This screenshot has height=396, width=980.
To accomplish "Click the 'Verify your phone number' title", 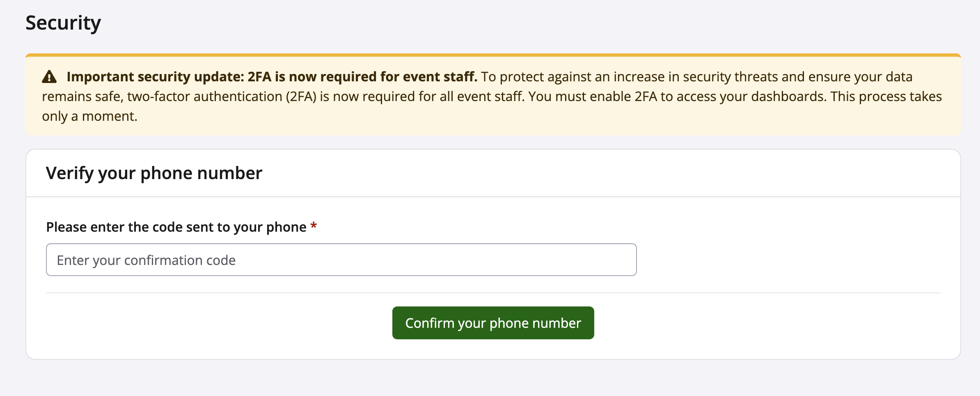I will pyautogui.click(x=154, y=173).
